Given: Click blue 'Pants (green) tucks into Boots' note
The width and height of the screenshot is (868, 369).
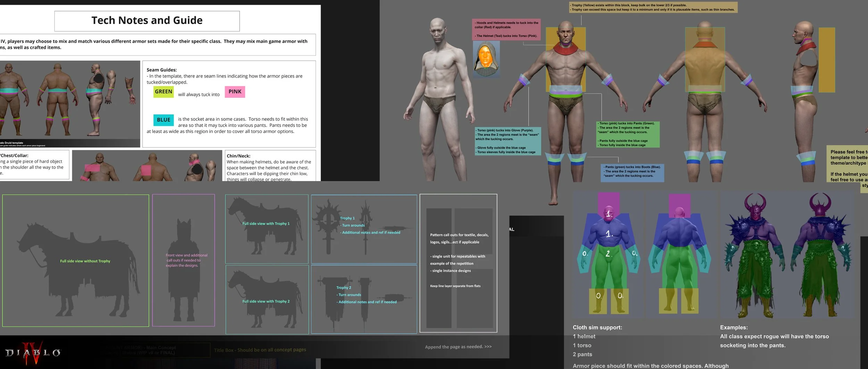Looking at the screenshot, I should [632, 173].
